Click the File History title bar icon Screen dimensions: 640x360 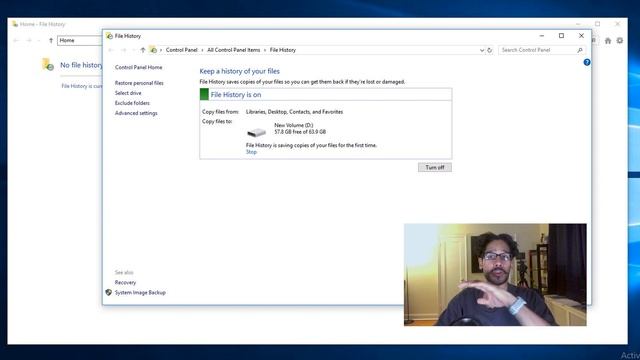click(109, 36)
